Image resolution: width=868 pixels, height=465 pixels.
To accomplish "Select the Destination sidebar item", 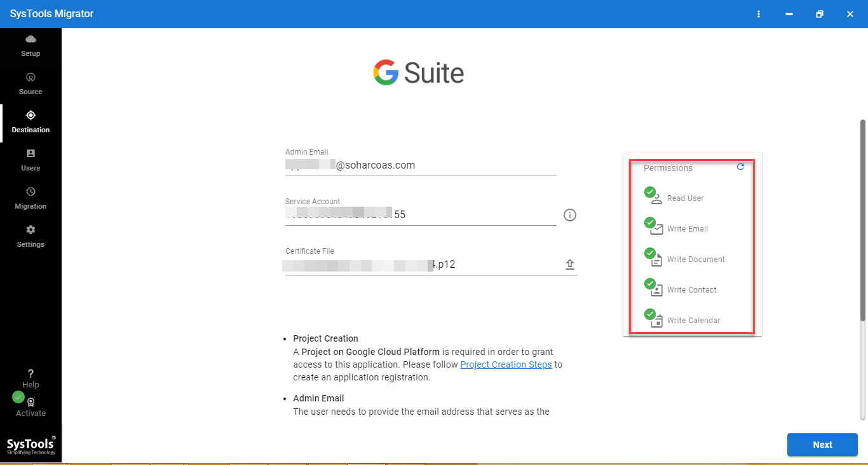I will (x=31, y=122).
